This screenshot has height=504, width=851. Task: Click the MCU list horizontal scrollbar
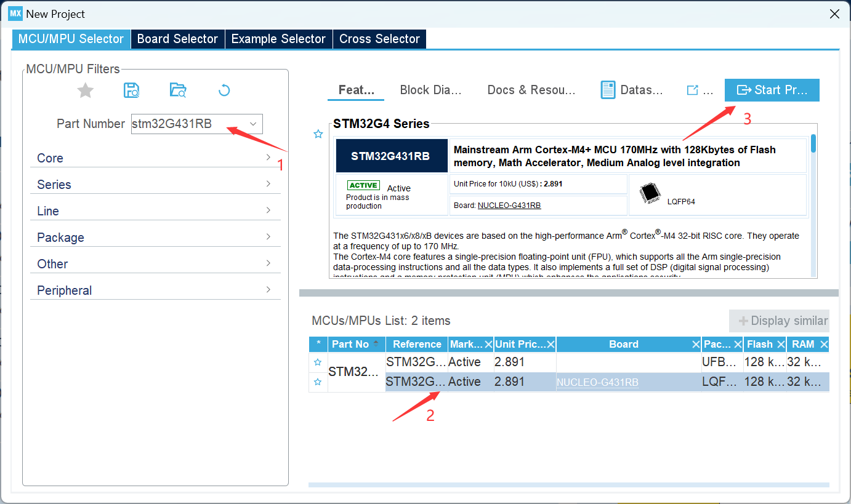568,485
